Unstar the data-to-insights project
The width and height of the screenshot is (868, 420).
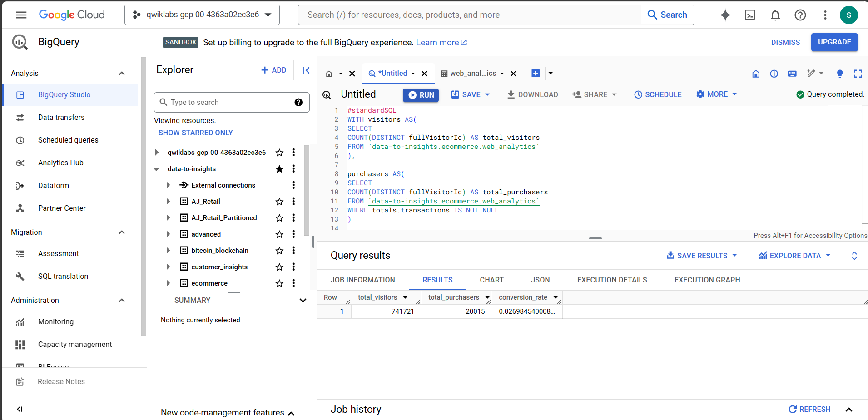click(279, 169)
